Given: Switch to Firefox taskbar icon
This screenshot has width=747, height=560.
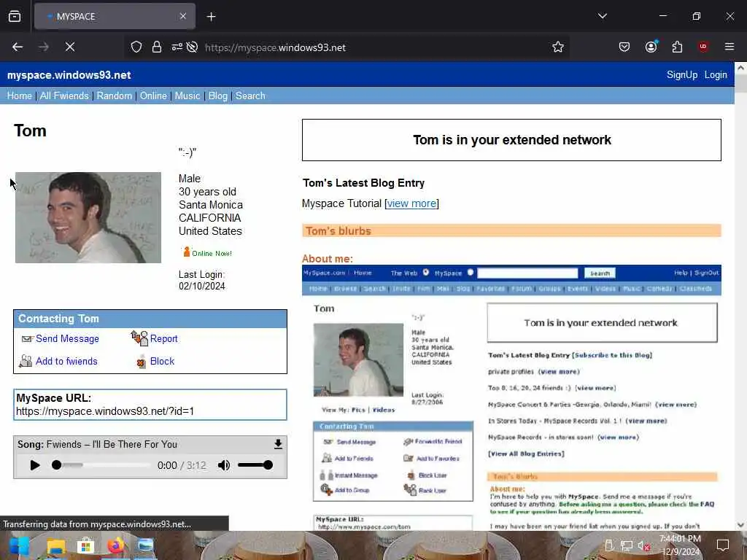Looking at the screenshot, I should coord(116,545).
